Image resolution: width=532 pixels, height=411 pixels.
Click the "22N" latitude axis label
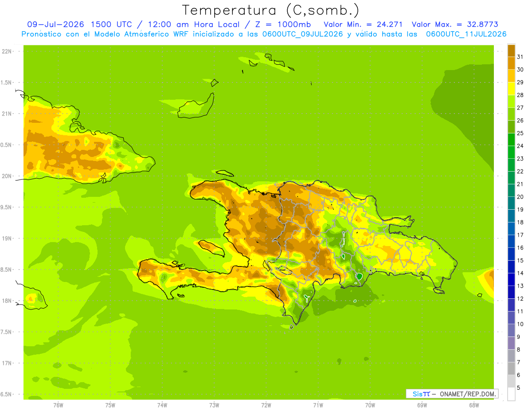pos(7,51)
